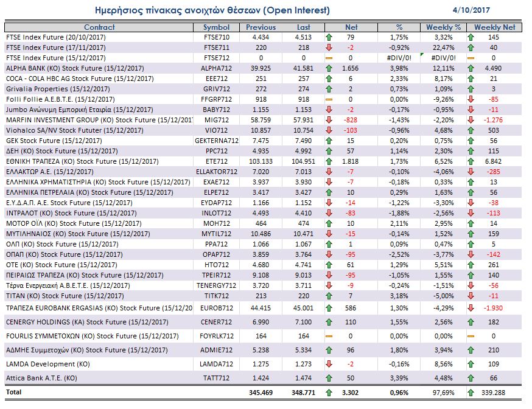Click the red Net arrow in LAMDA712 row
The width and height of the screenshot is (532, 409).
click(x=329, y=364)
